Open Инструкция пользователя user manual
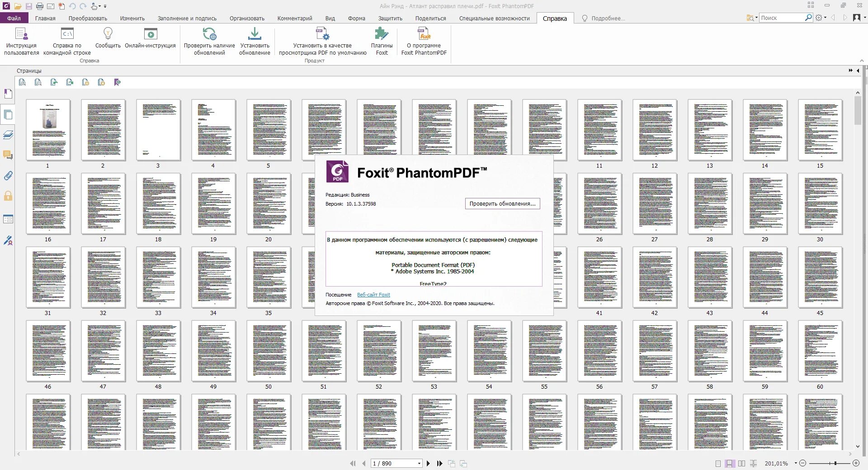The width and height of the screenshot is (868, 470). [21, 41]
